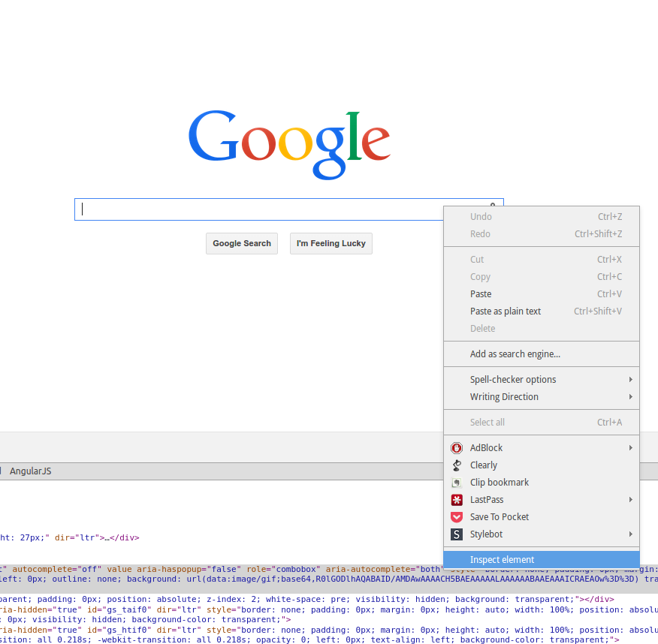Open Writing Direction menu entry
658x644 pixels.
pyautogui.click(x=542, y=396)
